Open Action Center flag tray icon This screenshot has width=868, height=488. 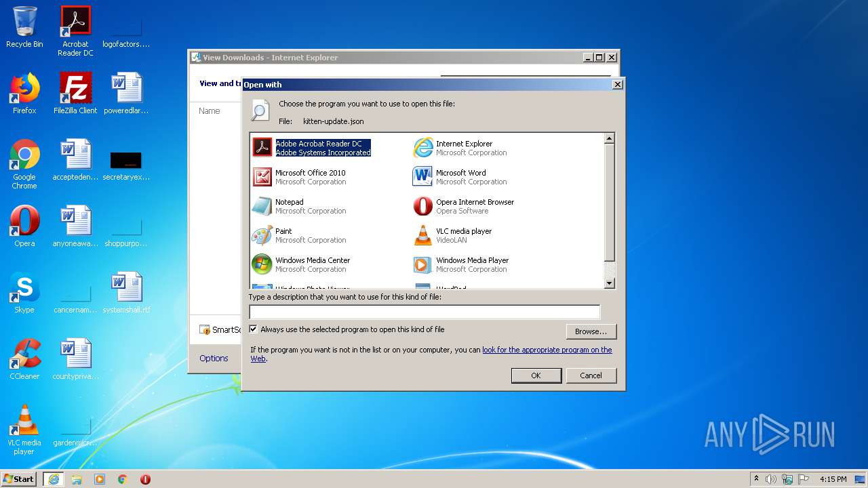click(x=804, y=479)
